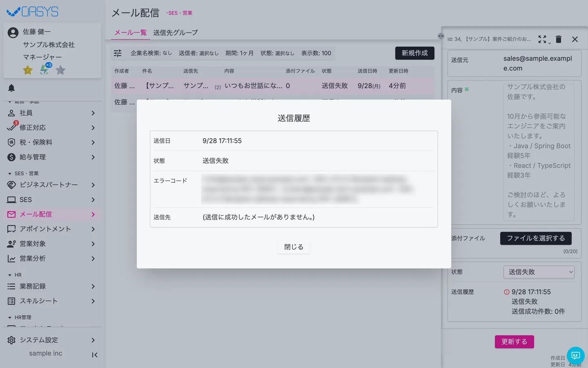
Task: Switch to the 送信先グループ tab
Action: pyautogui.click(x=176, y=32)
